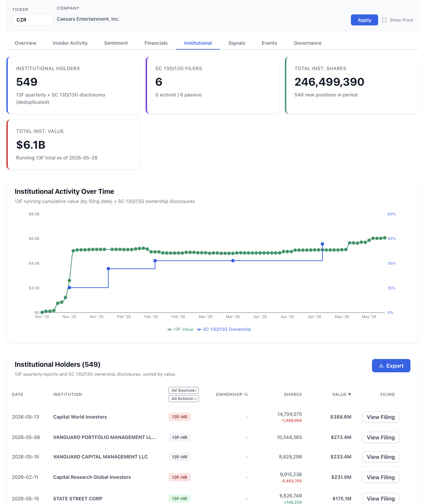Export the institutional holders list

391,366
